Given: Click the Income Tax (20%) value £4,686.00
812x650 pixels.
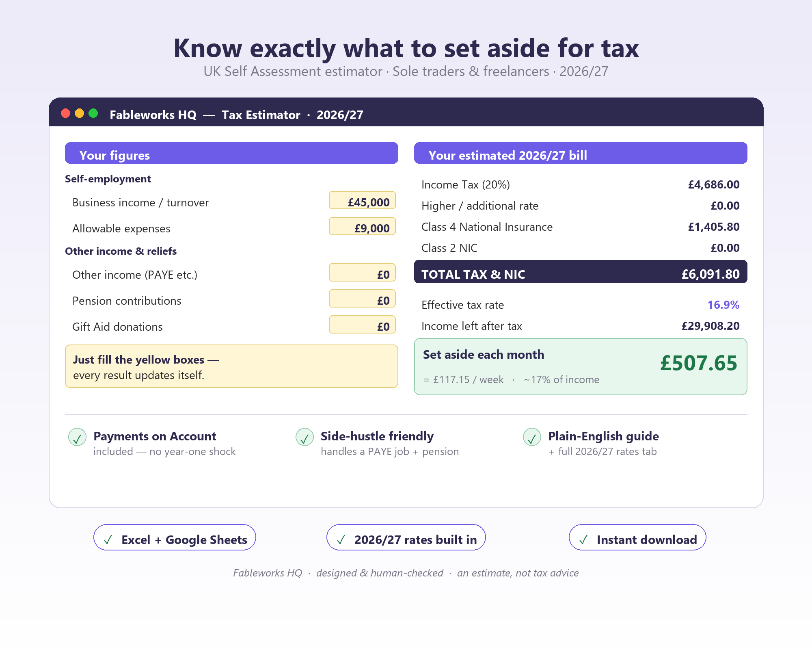Looking at the screenshot, I should tap(714, 185).
